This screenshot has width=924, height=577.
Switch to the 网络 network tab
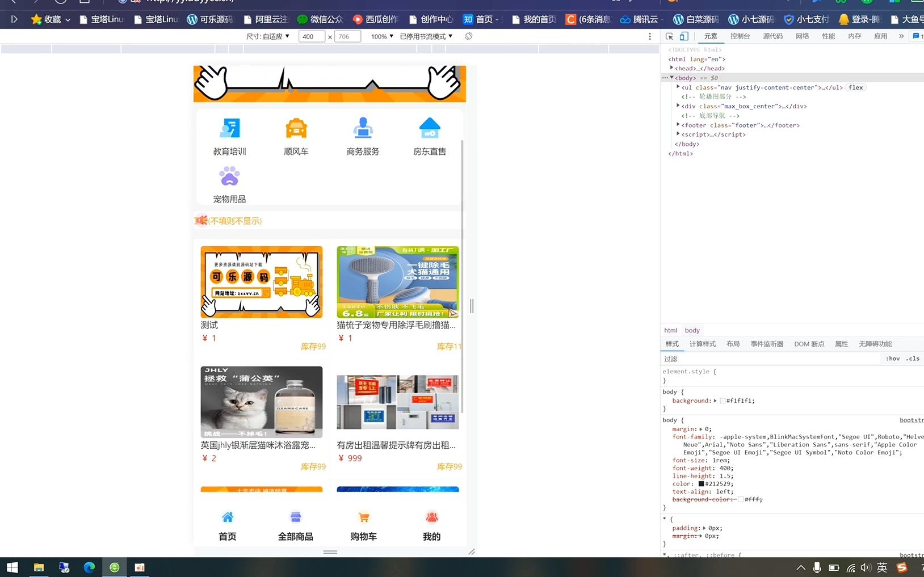[802, 36]
